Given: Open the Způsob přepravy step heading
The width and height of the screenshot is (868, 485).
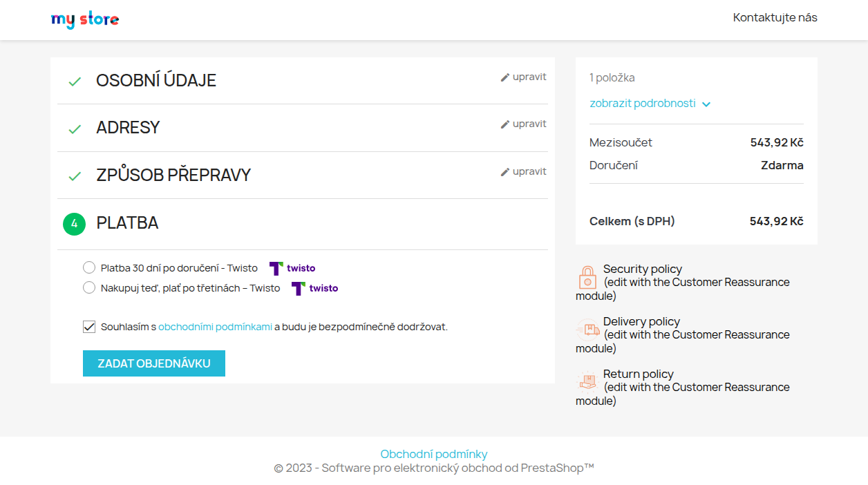Looking at the screenshot, I should pyautogui.click(x=173, y=175).
